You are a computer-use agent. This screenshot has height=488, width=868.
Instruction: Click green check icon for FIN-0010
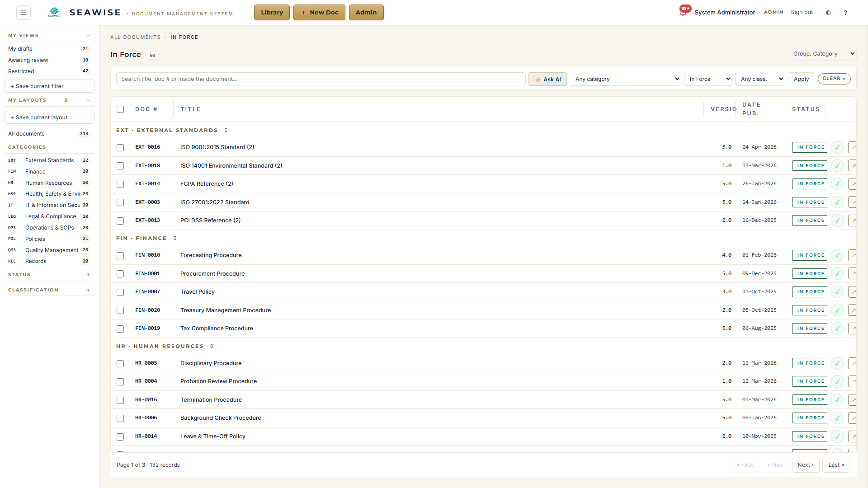coord(837,255)
